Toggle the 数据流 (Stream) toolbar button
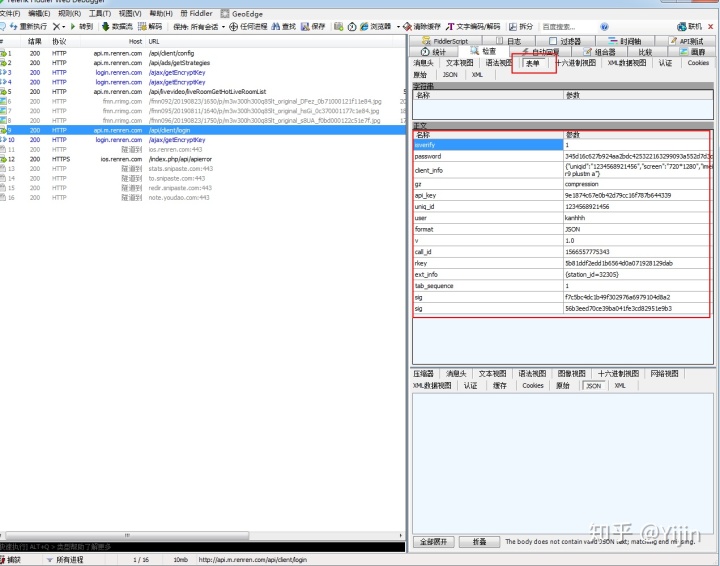 [118, 27]
